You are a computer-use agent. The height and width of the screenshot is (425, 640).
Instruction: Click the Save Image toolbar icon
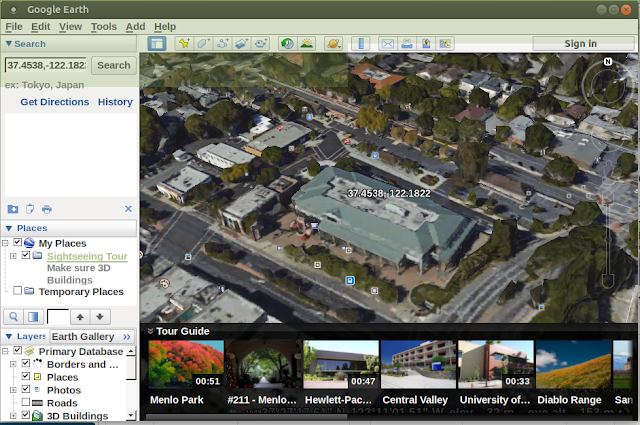[426, 43]
